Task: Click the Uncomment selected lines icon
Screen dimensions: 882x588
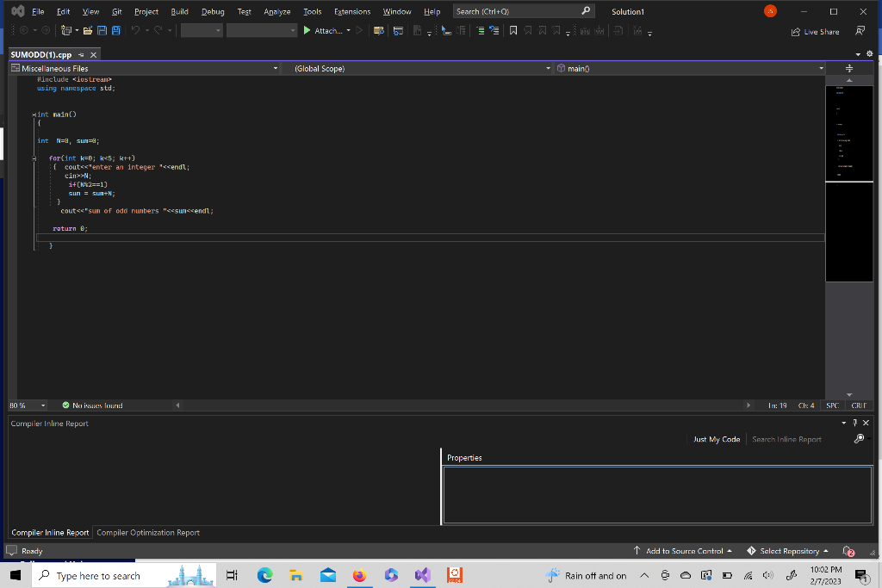Action: [x=494, y=31]
